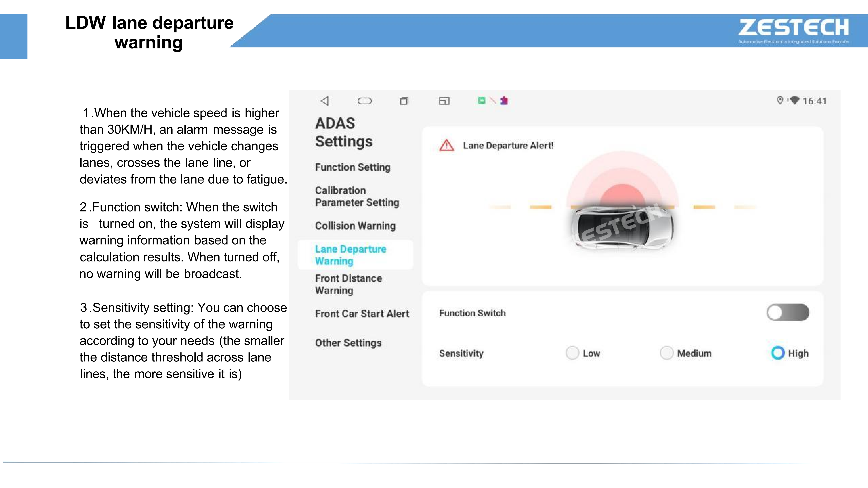Screen dimensions: 868x488
Task: Tap the split-screen window icon
Action: pos(444,101)
